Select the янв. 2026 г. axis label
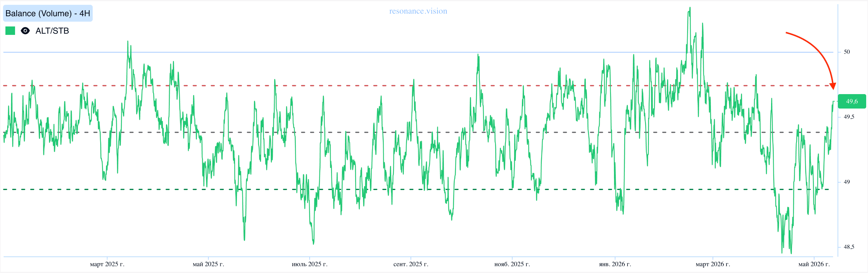The height and width of the screenshot is (273, 868). pyautogui.click(x=615, y=264)
